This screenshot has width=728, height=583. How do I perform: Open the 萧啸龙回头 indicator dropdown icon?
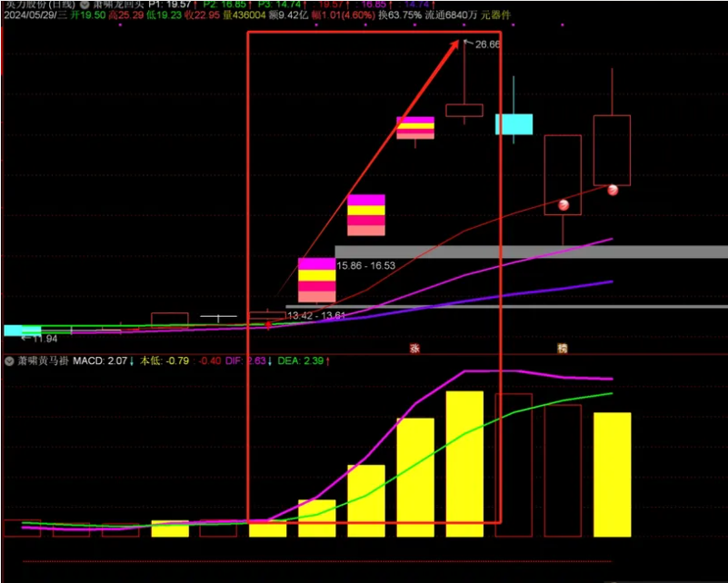point(85,5)
